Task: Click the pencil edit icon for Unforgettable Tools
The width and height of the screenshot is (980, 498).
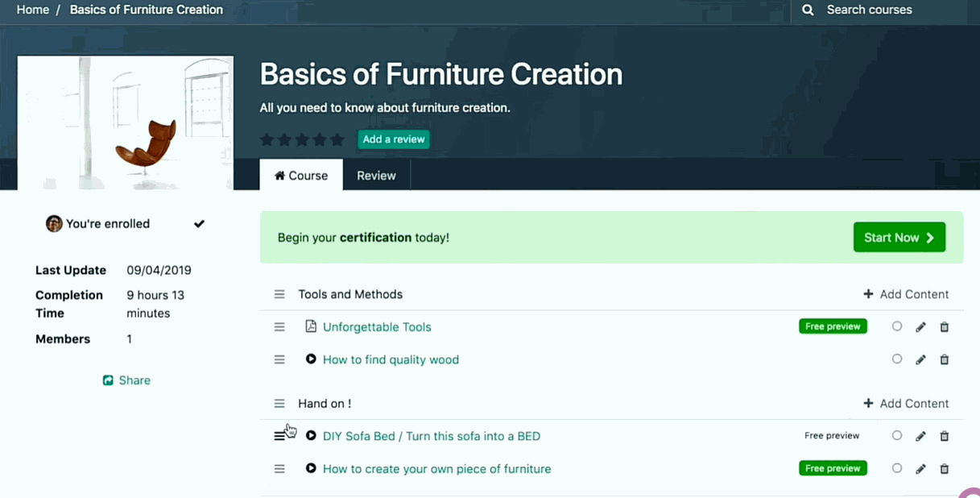Action: (x=920, y=327)
